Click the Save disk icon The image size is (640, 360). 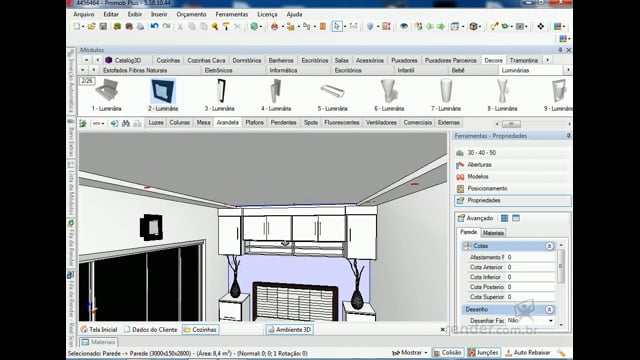coord(103,27)
